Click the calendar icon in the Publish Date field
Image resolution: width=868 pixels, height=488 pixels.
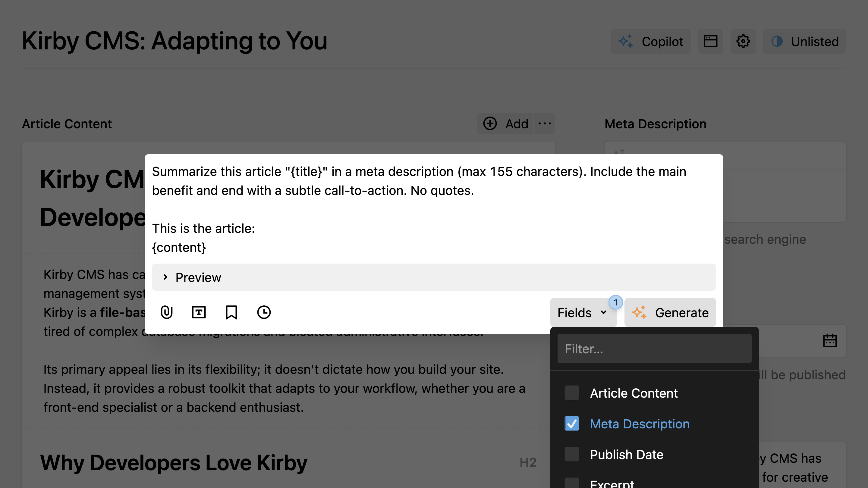(830, 340)
